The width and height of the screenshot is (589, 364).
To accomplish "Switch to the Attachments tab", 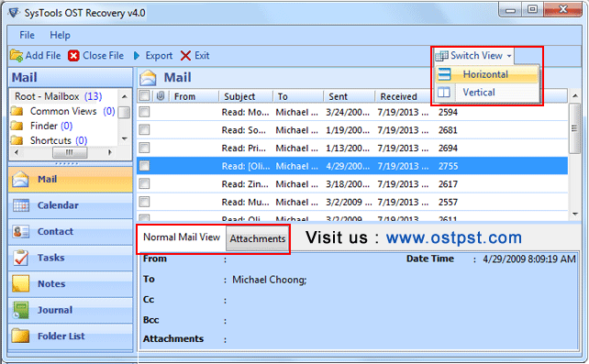I will pos(258,238).
